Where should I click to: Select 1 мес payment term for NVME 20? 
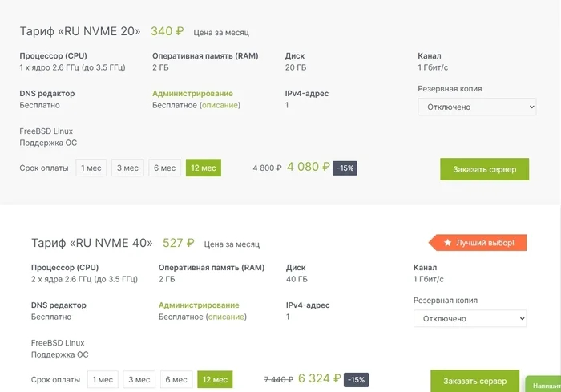pyautogui.click(x=91, y=168)
